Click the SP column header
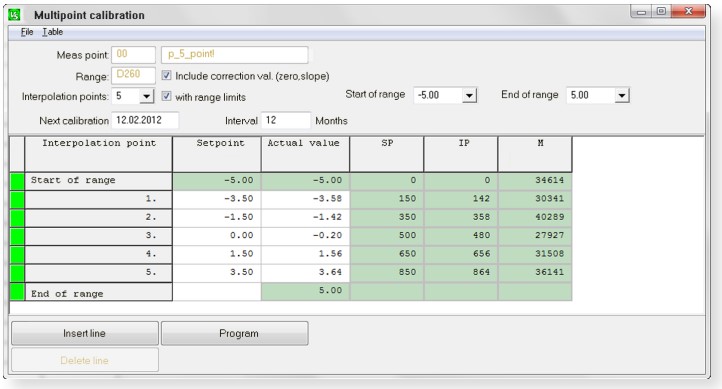 (387, 154)
